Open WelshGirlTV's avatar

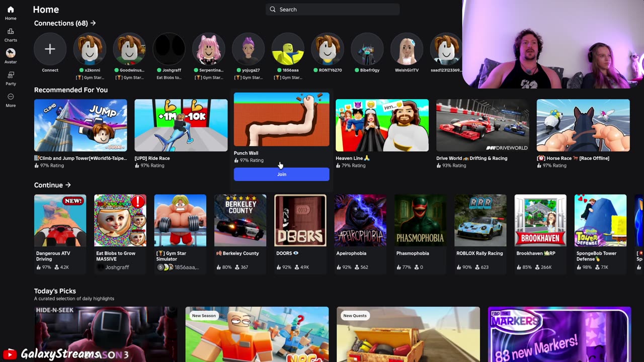click(407, 49)
